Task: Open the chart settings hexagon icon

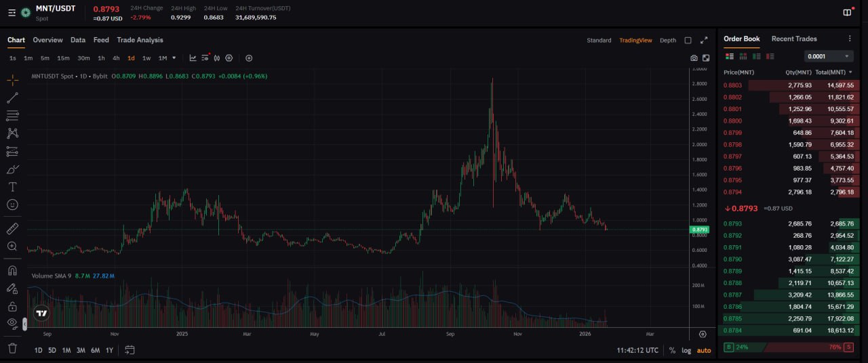Action: 229,58
